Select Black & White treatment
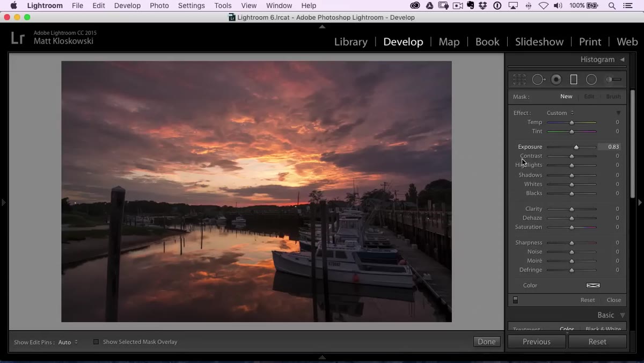Viewport: 644px width, 363px height. (603, 329)
